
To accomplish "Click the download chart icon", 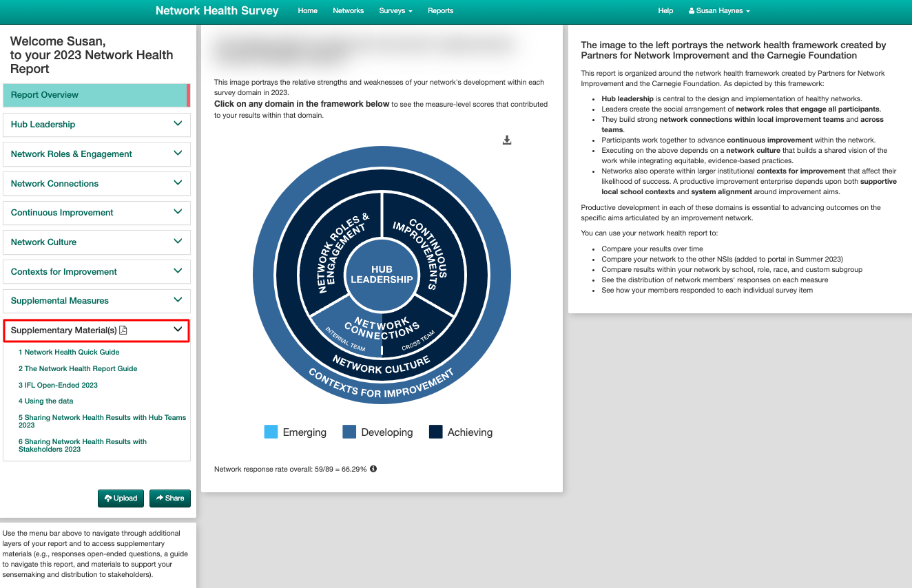I will (507, 140).
